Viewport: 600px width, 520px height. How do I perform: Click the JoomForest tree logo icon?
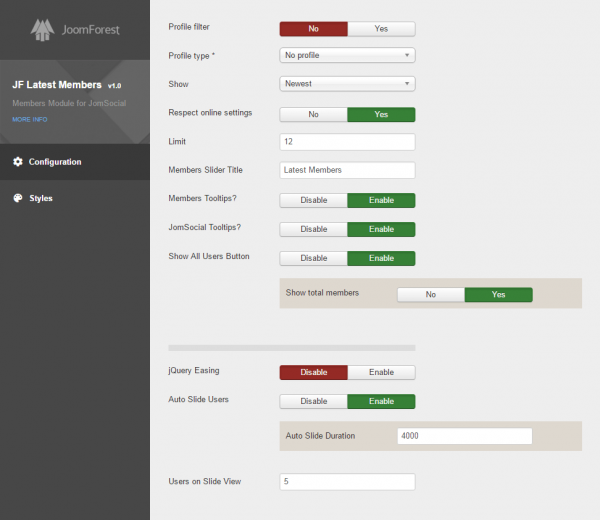click(42, 30)
